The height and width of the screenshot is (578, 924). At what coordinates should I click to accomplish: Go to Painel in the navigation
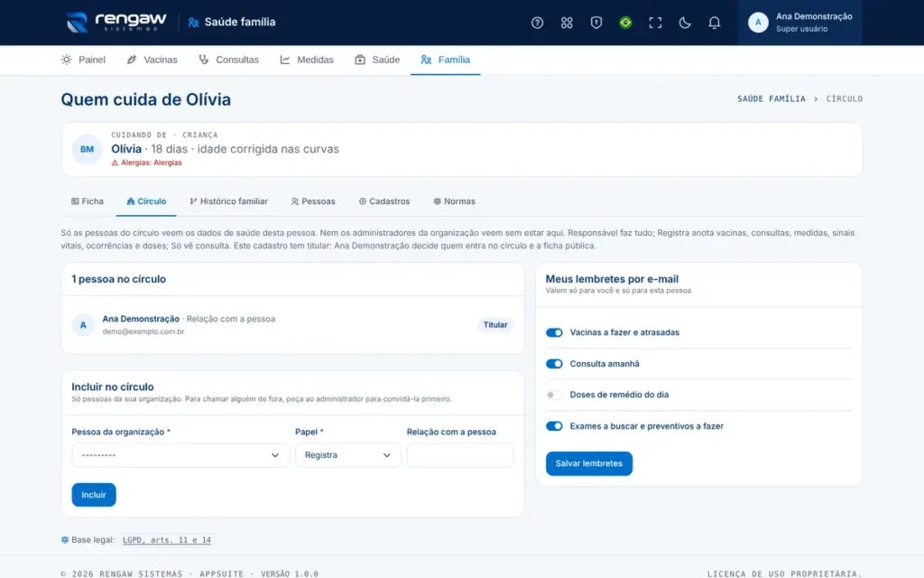(x=83, y=60)
